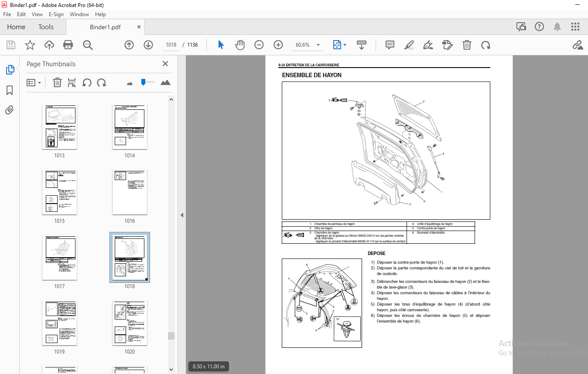Click the thumbnails panel scrollbar thumb

(x=171, y=336)
